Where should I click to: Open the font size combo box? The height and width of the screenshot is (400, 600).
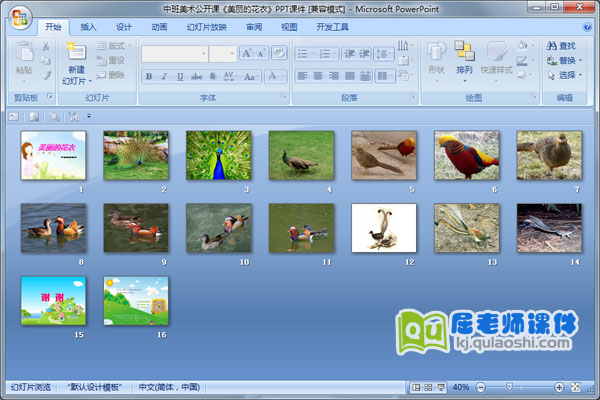tap(223, 54)
